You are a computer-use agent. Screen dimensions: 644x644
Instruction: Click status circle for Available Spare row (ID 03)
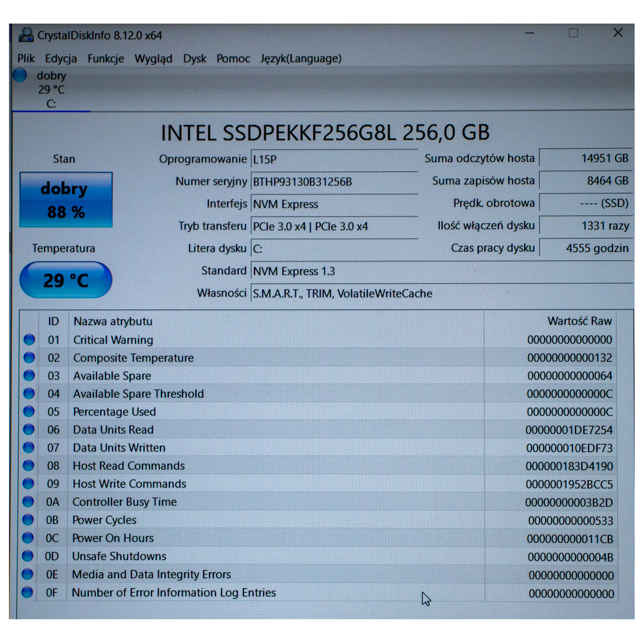click(x=29, y=375)
